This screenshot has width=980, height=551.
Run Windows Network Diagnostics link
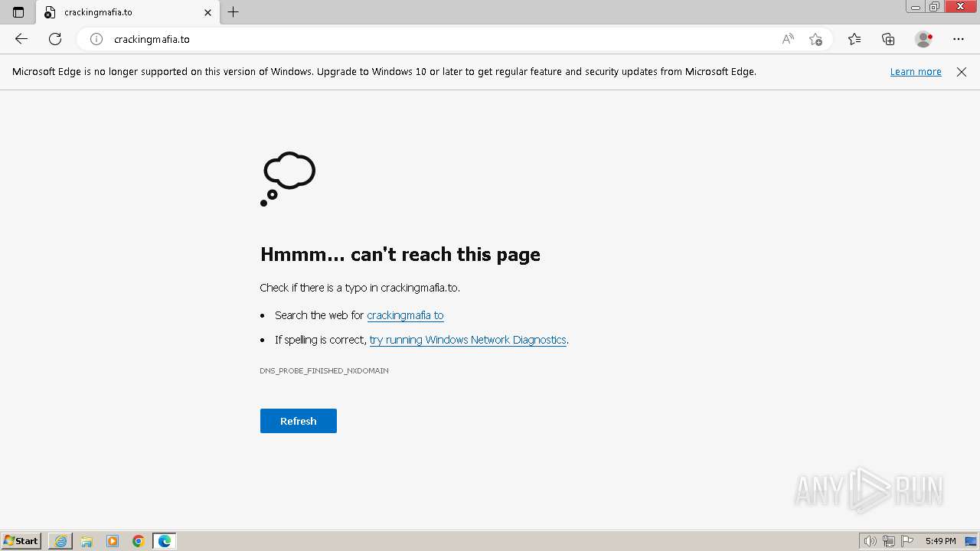pyautogui.click(x=468, y=340)
